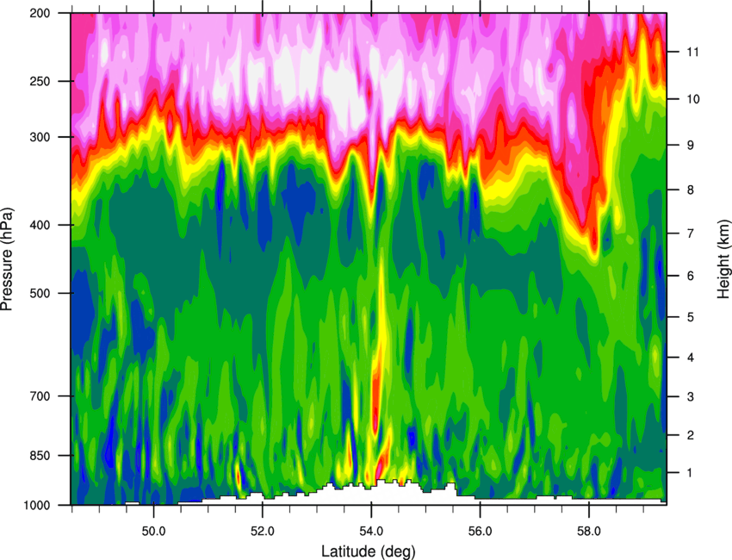Click the '850' pressure axis label

(40, 456)
